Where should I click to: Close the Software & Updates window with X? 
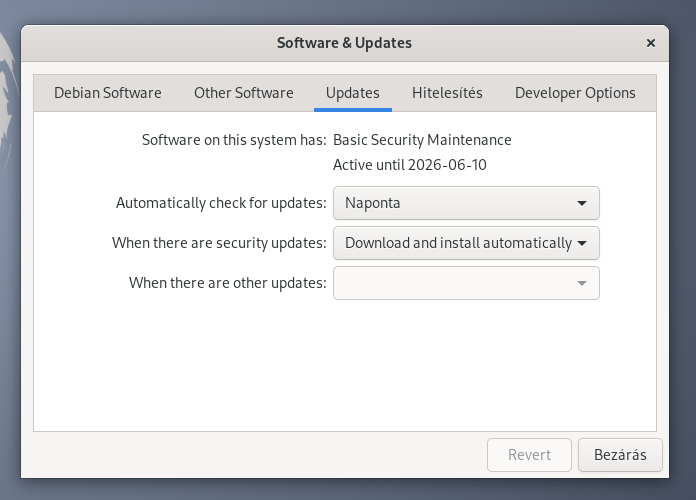click(x=651, y=43)
